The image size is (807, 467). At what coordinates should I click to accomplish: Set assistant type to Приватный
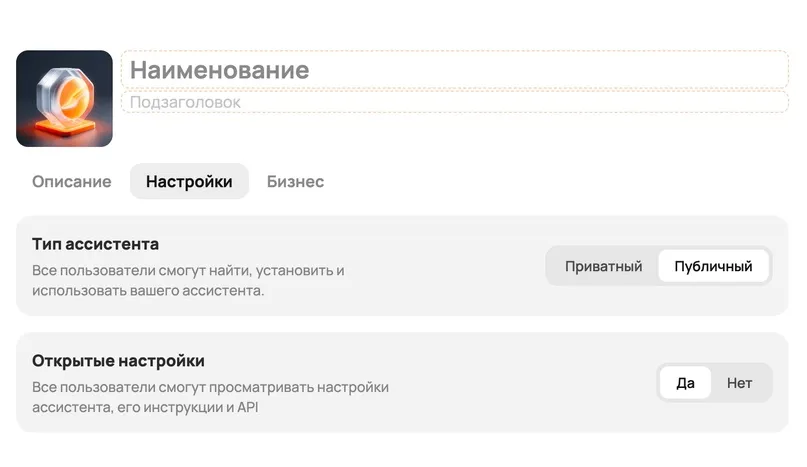[603, 266]
